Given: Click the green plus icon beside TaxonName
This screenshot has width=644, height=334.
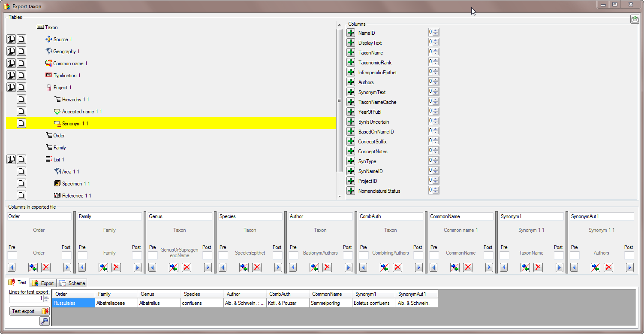Looking at the screenshot, I should [x=351, y=53].
